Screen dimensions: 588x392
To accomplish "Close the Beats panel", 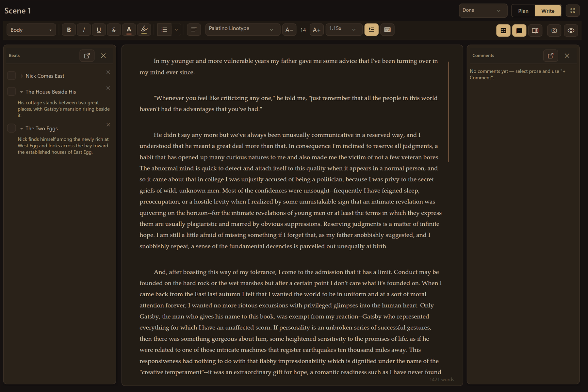I will pos(103,56).
